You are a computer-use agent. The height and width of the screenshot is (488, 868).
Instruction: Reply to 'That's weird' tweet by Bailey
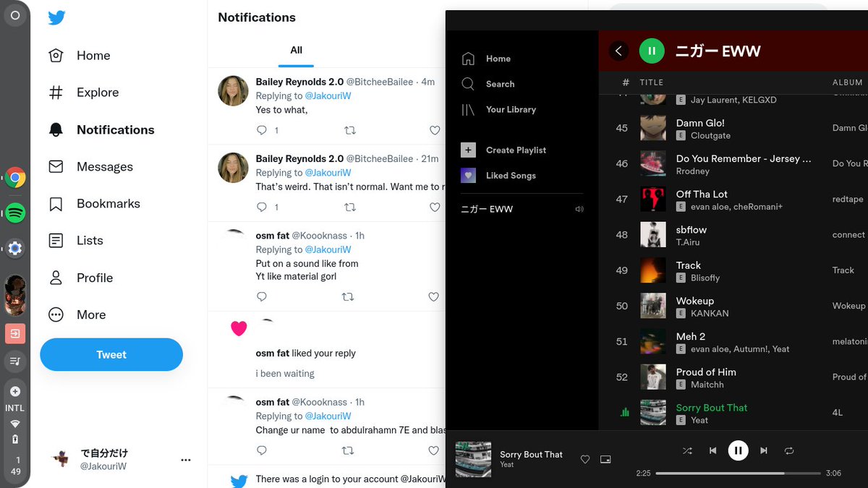coord(262,207)
